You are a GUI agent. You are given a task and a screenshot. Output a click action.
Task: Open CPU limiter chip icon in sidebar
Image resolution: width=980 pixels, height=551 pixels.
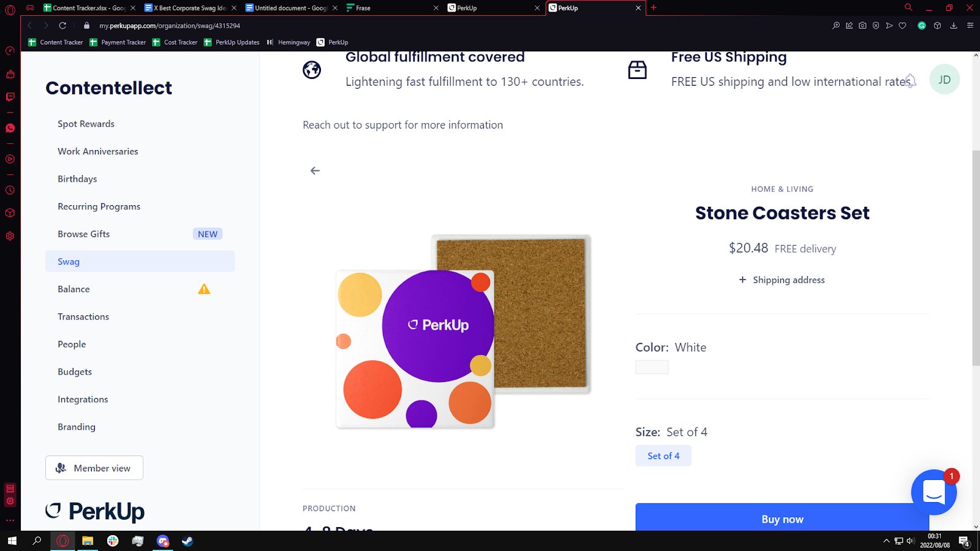tap(10, 501)
